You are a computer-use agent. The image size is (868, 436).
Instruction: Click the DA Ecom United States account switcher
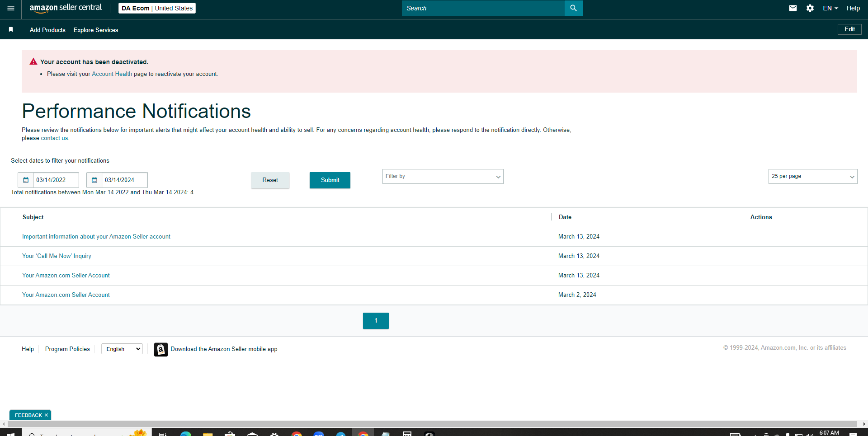[157, 8]
